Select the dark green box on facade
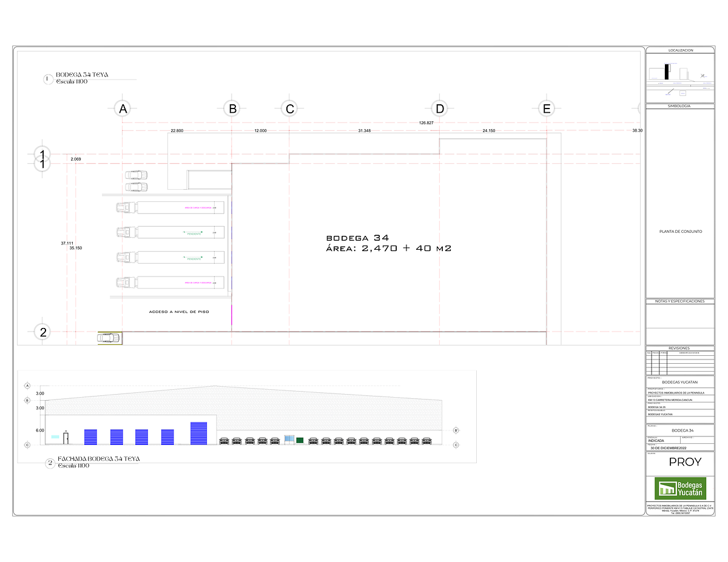The height and width of the screenshot is (562, 728). [x=300, y=440]
